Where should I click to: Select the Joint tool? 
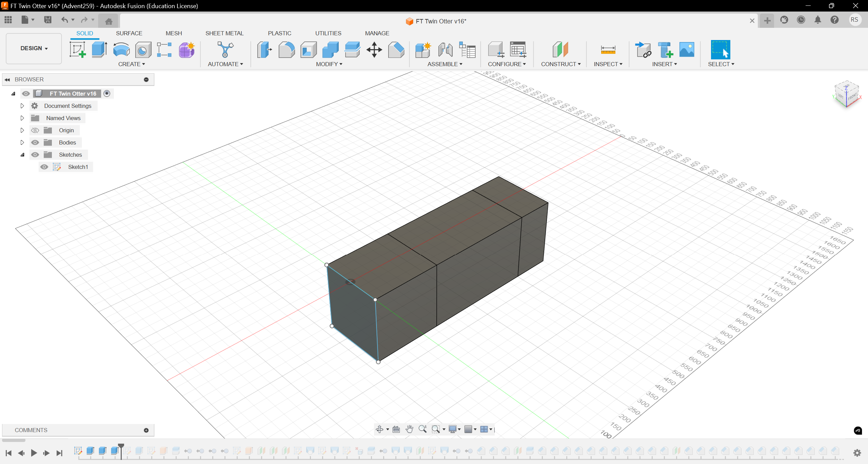tap(445, 50)
